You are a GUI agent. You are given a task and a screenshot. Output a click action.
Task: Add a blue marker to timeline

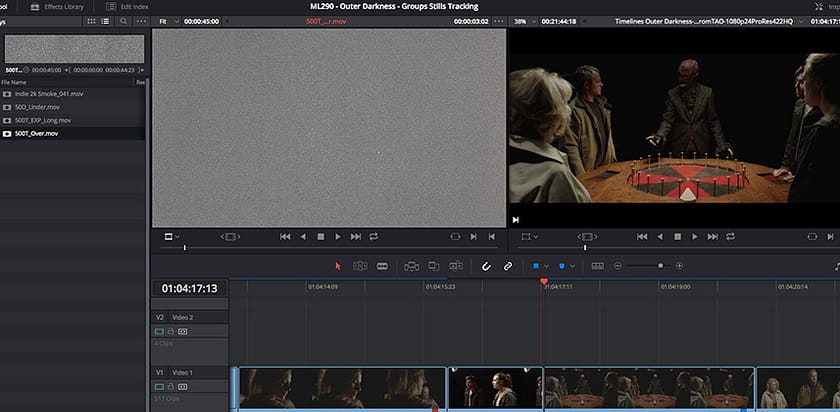tap(562, 266)
